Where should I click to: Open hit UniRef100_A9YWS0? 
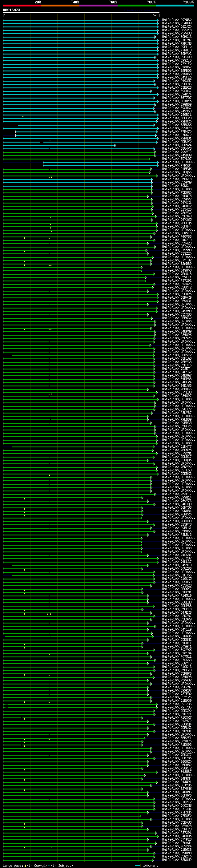176,20
